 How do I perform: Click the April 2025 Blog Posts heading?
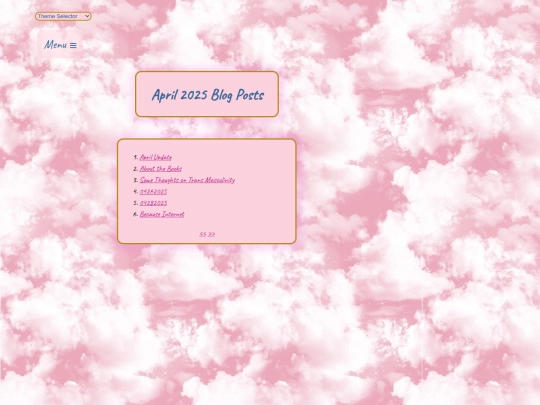coord(208,95)
